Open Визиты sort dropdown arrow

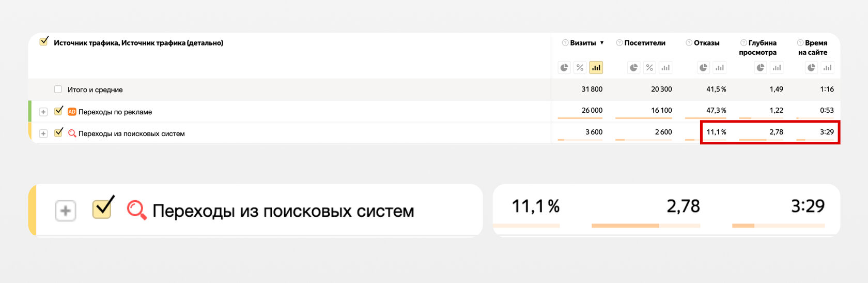pos(602,43)
